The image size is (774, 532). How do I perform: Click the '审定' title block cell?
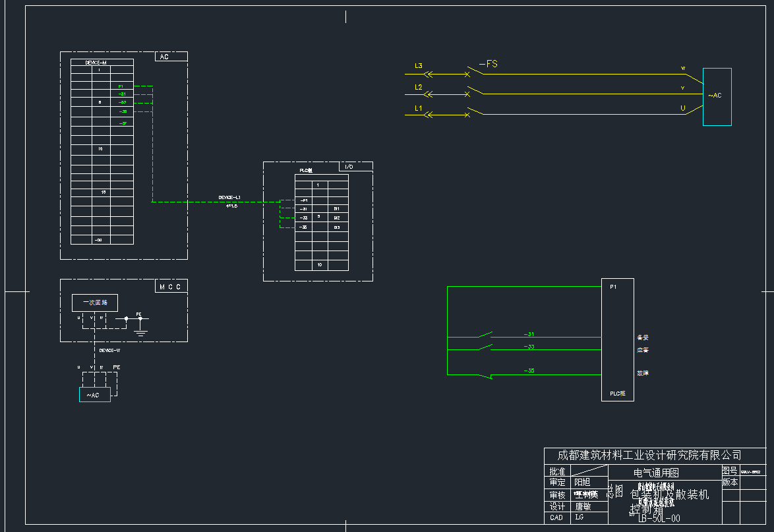pos(557,482)
